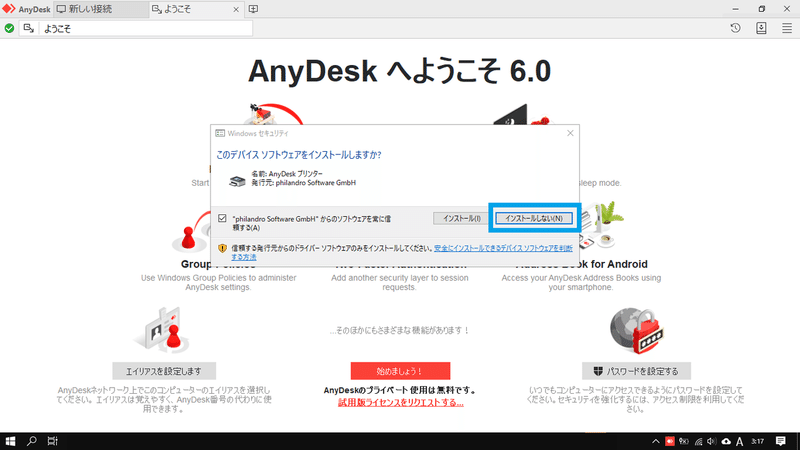The width and height of the screenshot is (800, 450).
Task: Open the taskbar clock
Action: [757, 441]
